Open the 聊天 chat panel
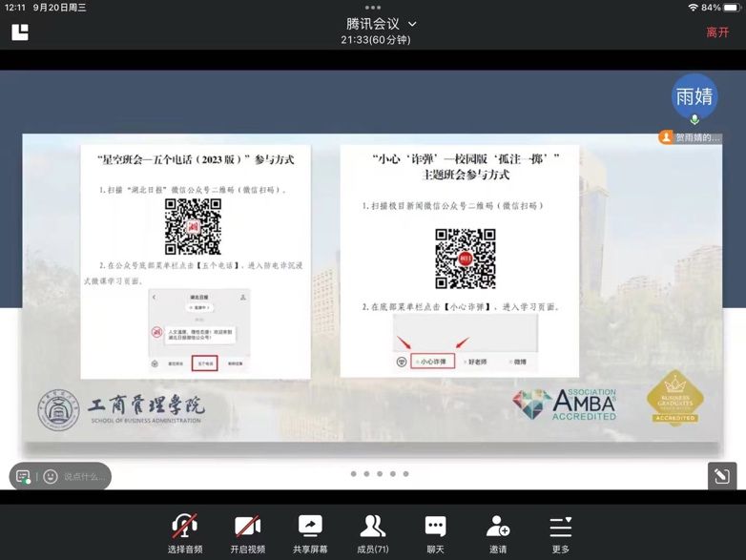Image resolution: width=746 pixels, height=560 pixels. (x=435, y=527)
